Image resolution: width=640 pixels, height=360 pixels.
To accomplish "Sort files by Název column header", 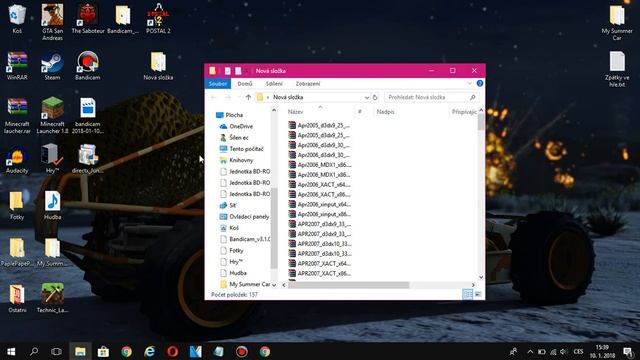I will pos(295,111).
